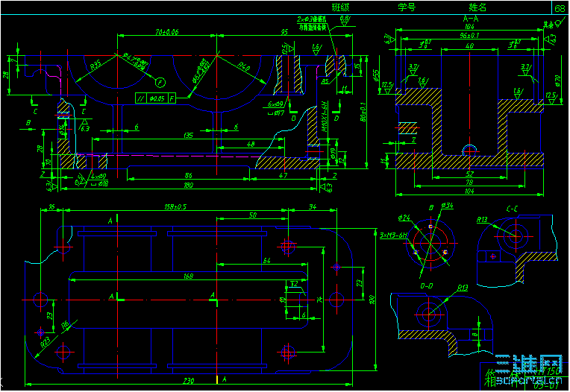This screenshot has width=570, height=392.
Task: Pick the R23 corner radius label
Action: (45, 342)
